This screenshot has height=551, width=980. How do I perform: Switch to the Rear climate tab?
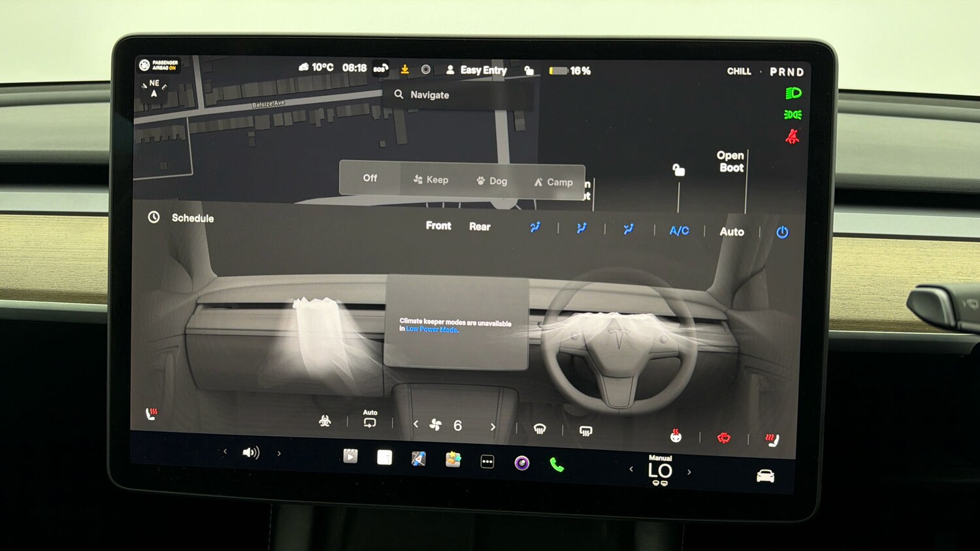(480, 227)
